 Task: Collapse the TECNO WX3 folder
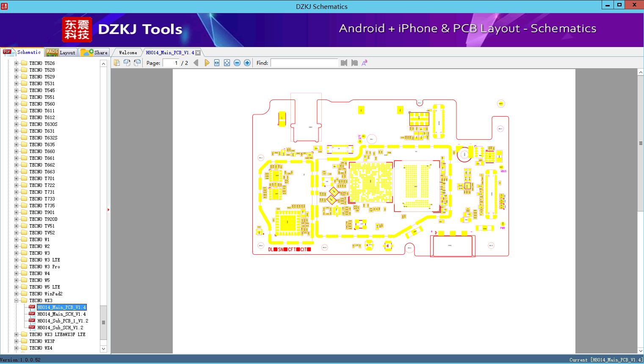point(16,300)
